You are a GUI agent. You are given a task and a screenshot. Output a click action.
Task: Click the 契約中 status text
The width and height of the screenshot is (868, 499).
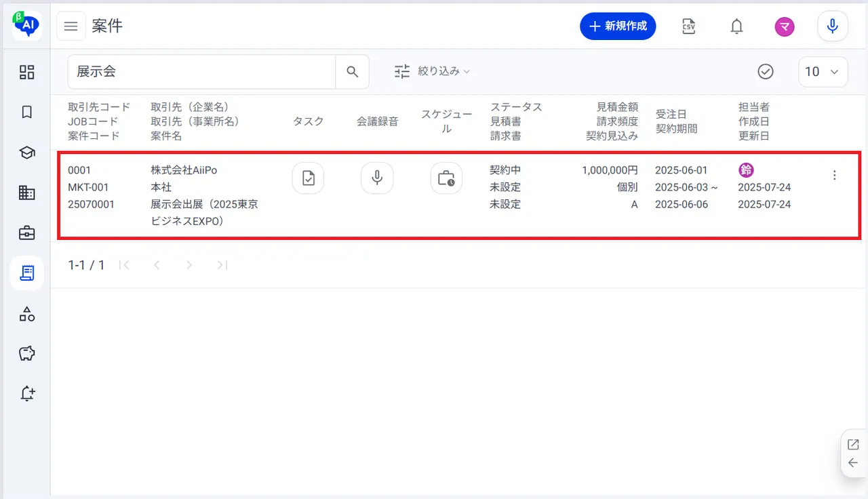tap(505, 170)
